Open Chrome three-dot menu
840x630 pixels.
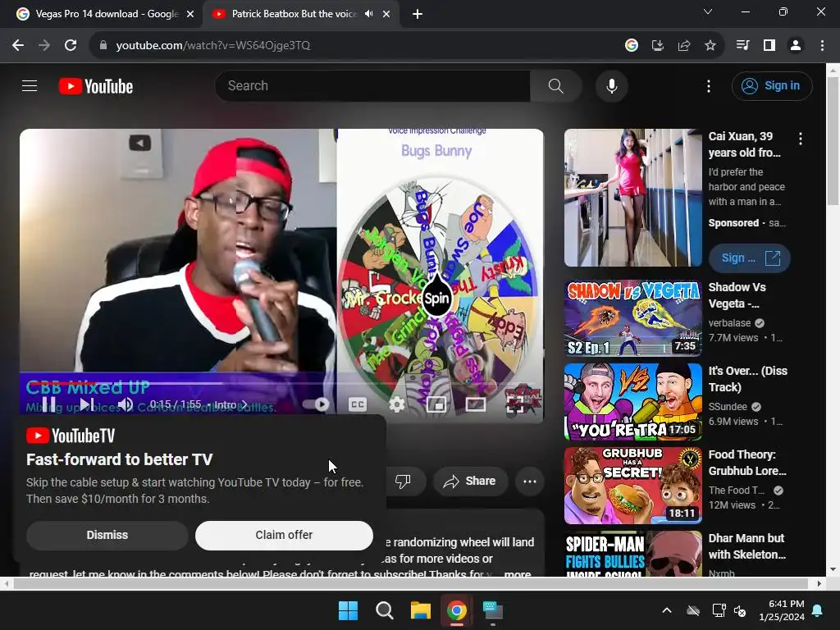tap(822, 46)
